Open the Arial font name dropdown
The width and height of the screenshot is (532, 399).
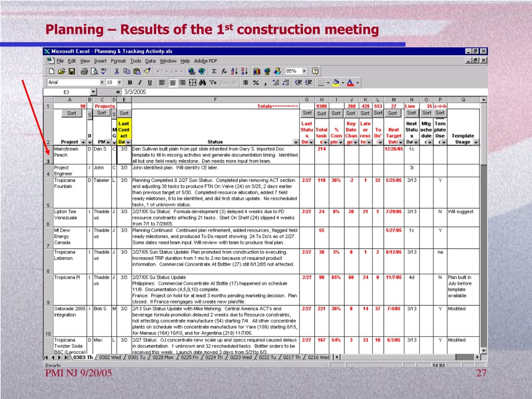click(x=102, y=83)
